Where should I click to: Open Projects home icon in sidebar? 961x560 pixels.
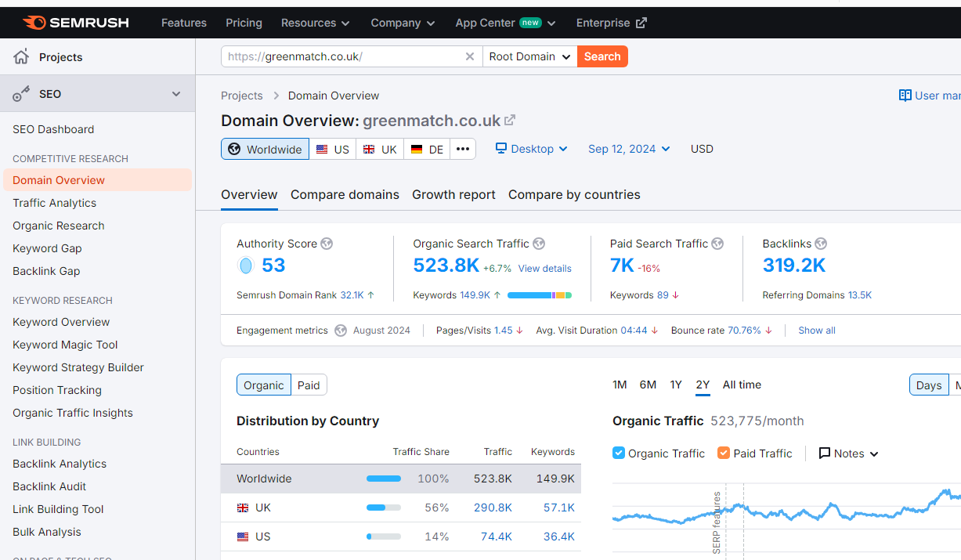pos(21,56)
